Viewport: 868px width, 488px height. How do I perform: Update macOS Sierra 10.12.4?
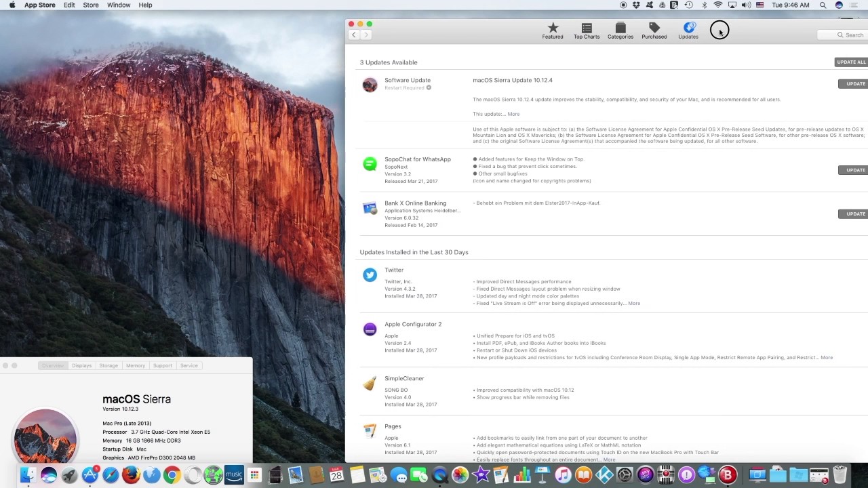tap(854, 84)
